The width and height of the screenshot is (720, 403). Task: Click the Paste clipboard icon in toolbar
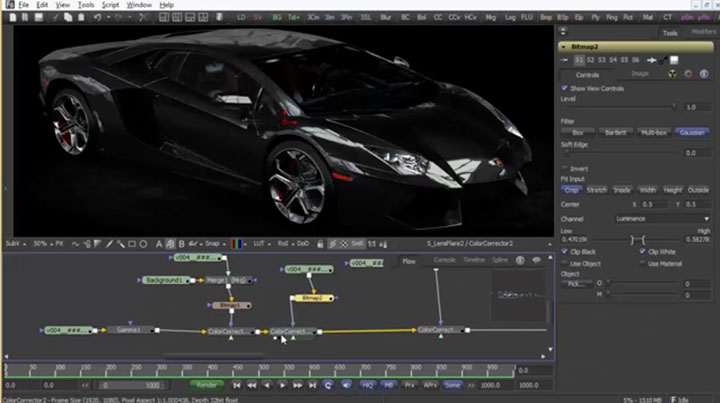(81, 17)
